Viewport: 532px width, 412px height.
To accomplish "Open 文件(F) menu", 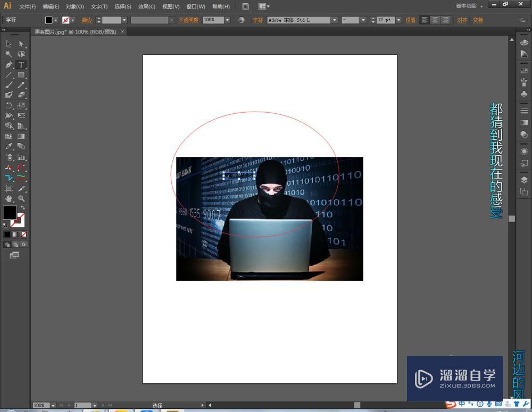I will (x=28, y=6).
